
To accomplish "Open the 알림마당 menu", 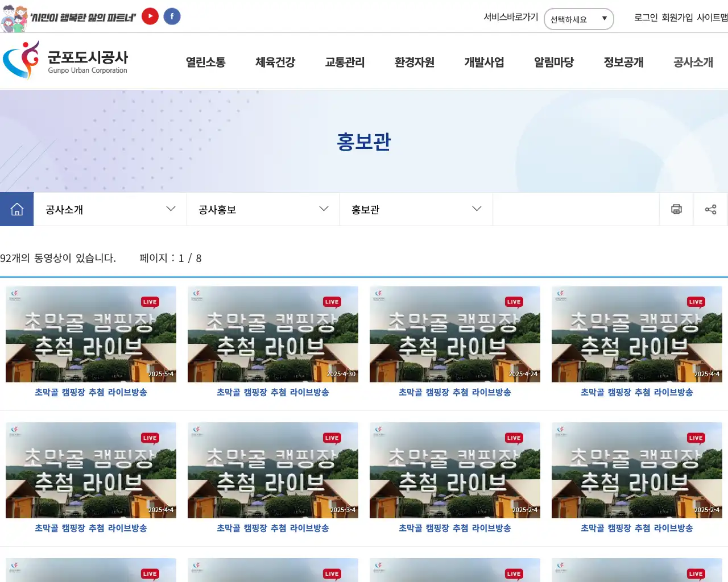I will (x=554, y=62).
